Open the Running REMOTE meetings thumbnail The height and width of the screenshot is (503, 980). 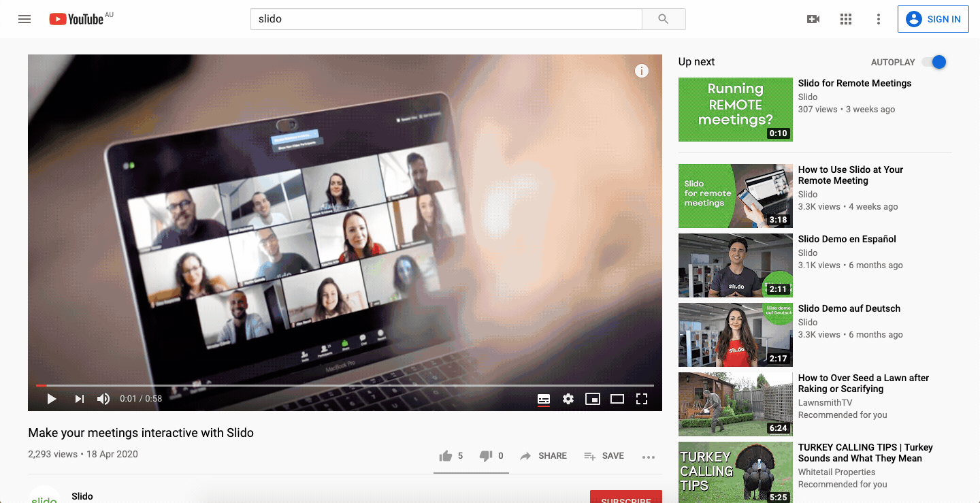pyautogui.click(x=736, y=110)
